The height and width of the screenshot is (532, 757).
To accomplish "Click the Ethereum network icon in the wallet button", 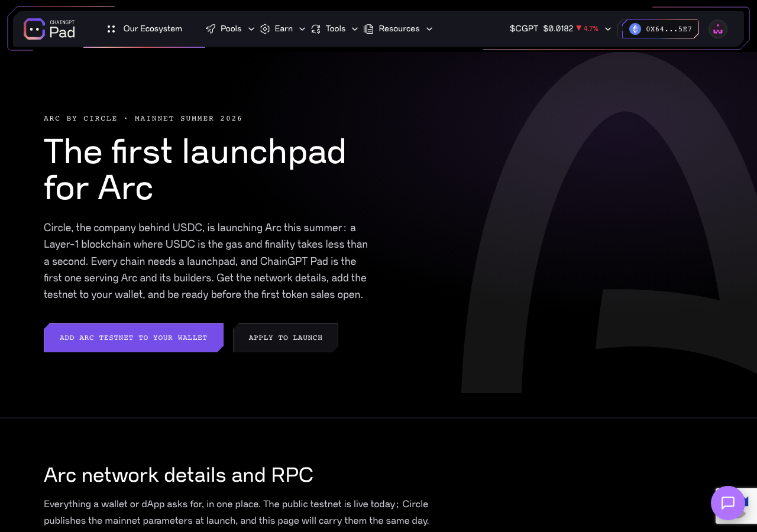I will (x=635, y=29).
